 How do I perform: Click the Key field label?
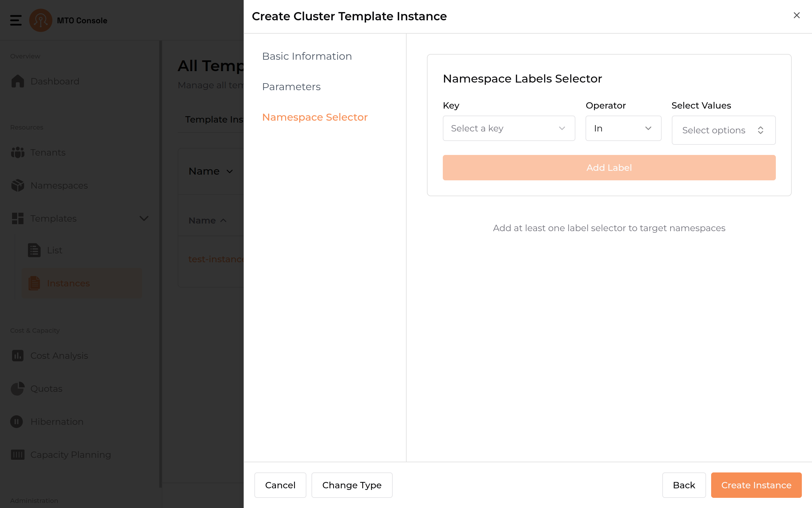(x=451, y=105)
